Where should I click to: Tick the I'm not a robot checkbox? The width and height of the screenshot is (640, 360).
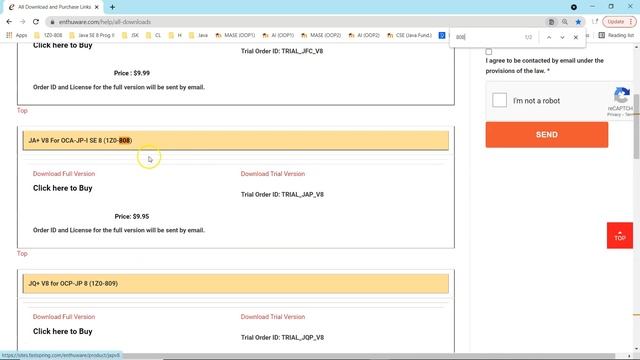click(499, 100)
